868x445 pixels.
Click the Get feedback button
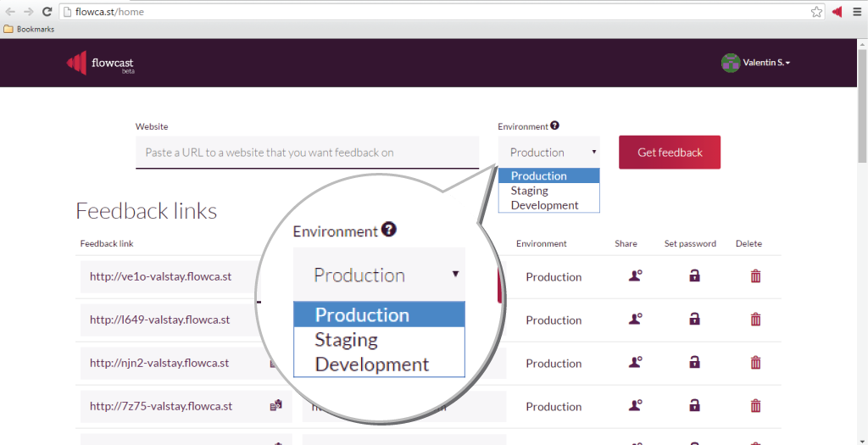click(x=670, y=153)
